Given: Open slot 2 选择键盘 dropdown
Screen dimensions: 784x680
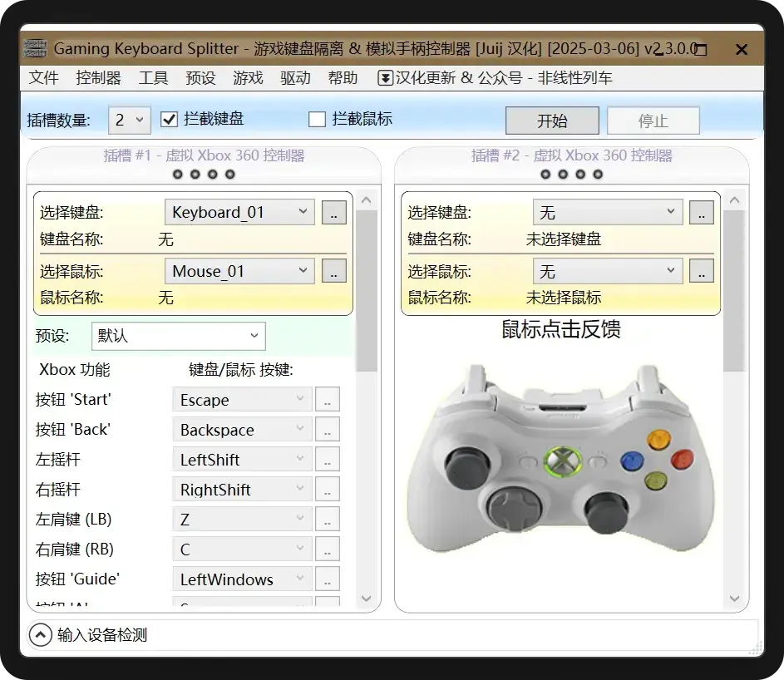Looking at the screenshot, I should [x=607, y=213].
